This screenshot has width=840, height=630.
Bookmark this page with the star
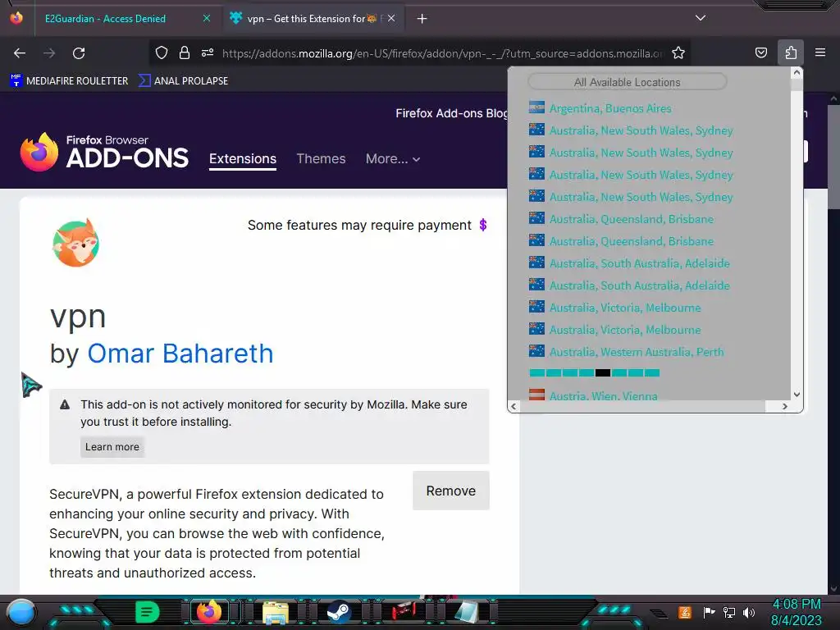[x=678, y=52]
